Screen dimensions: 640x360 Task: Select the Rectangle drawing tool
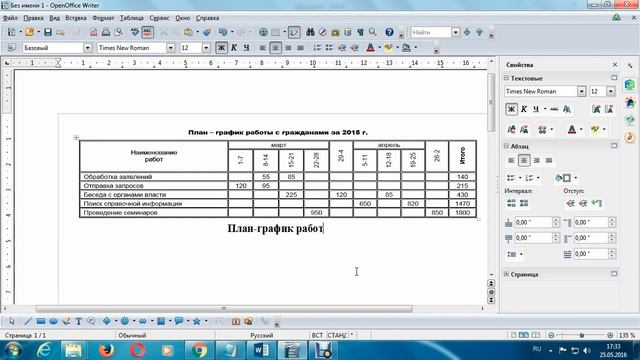(x=40, y=321)
